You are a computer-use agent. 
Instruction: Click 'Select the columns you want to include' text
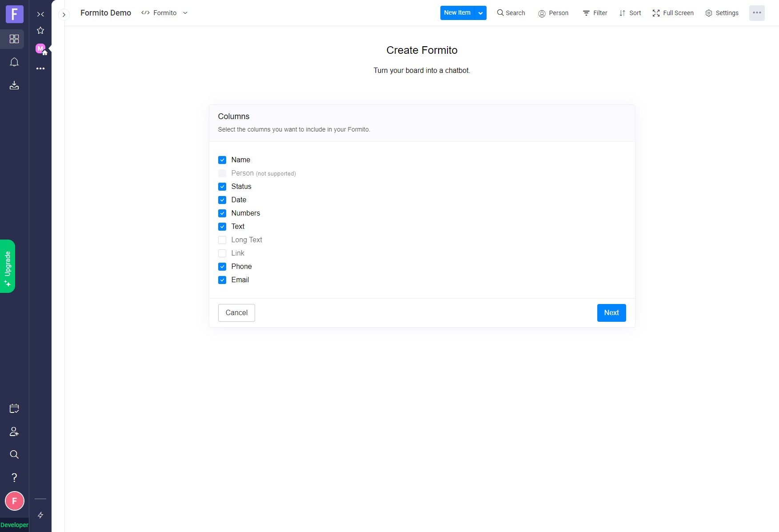click(294, 129)
